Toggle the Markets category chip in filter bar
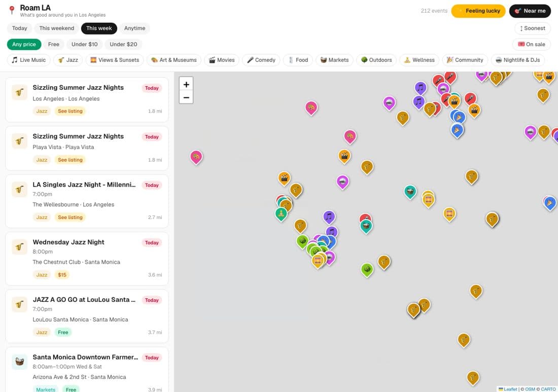The image size is (558, 392). 334,60
